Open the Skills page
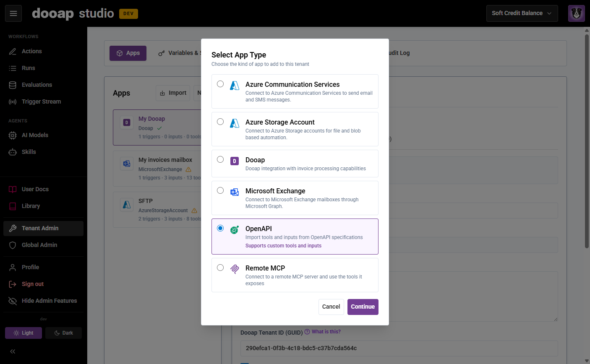This screenshot has width=590, height=364. pyautogui.click(x=44, y=152)
